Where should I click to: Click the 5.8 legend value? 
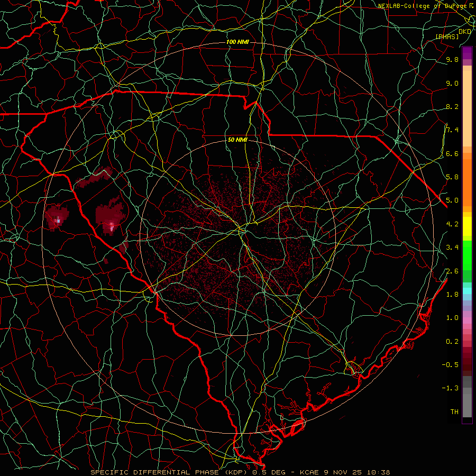452,177
